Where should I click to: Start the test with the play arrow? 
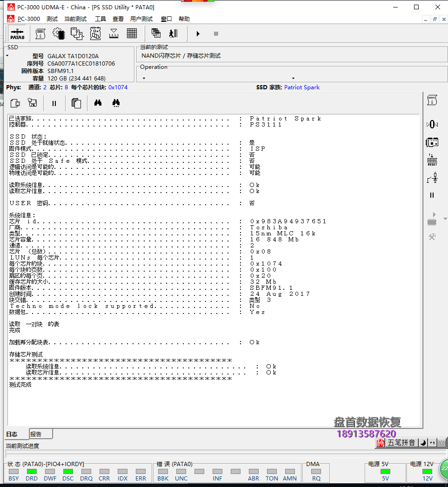(x=198, y=33)
